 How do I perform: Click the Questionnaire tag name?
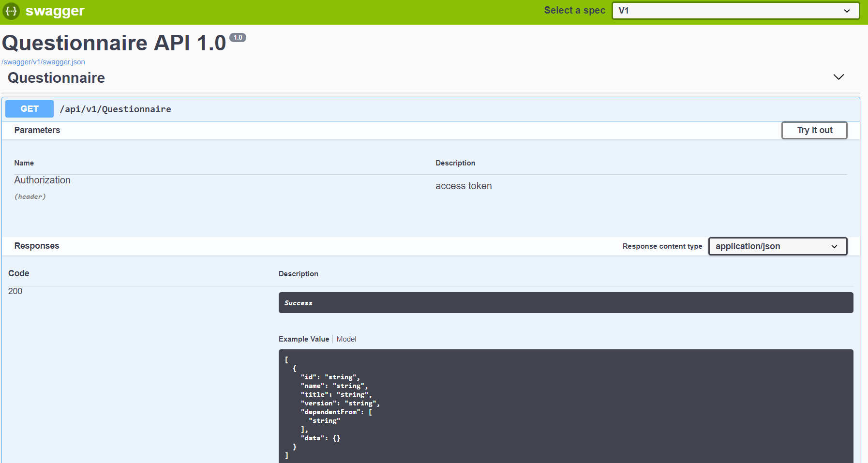click(56, 78)
